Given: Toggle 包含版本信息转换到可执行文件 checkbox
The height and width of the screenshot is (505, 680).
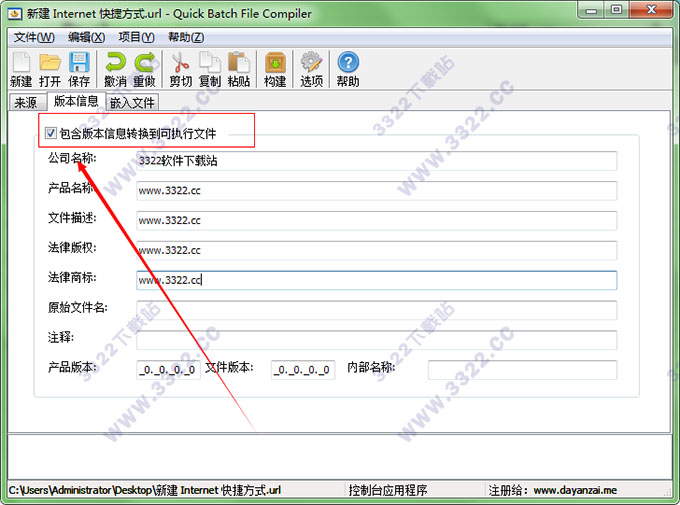Looking at the screenshot, I should [x=51, y=133].
